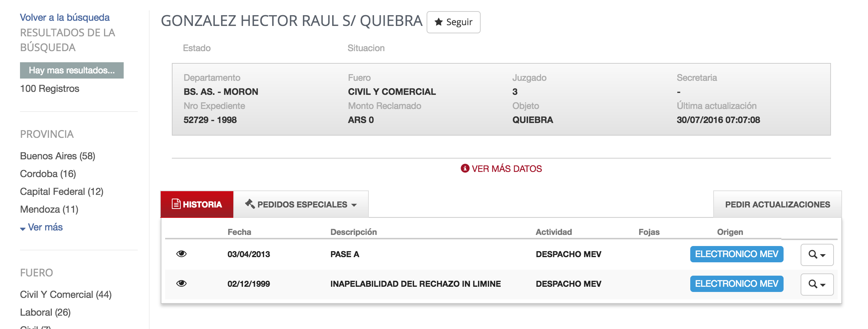Click PEDIR ACTUALIZACIONES button
The height and width of the screenshot is (329, 868).
click(777, 204)
